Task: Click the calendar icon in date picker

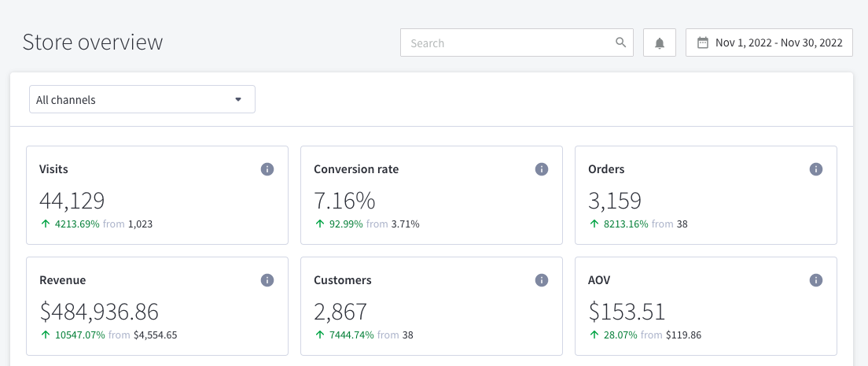Action: pos(703,43)
